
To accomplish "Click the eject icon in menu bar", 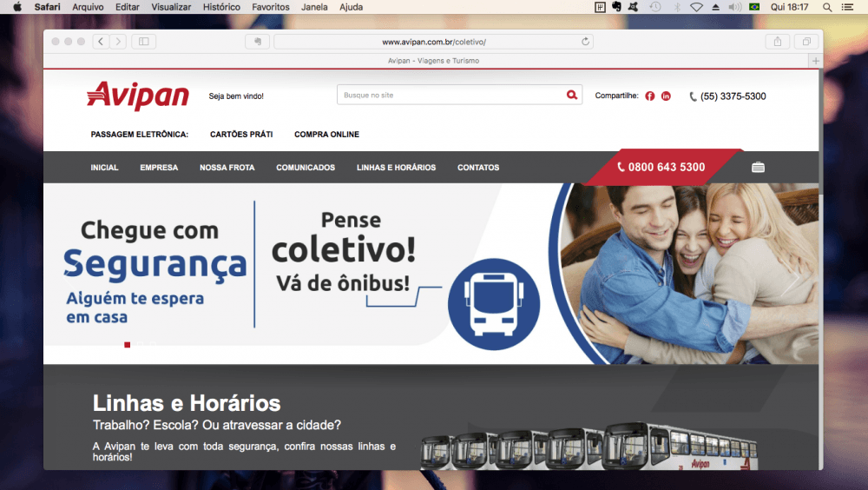I will 715,7.
